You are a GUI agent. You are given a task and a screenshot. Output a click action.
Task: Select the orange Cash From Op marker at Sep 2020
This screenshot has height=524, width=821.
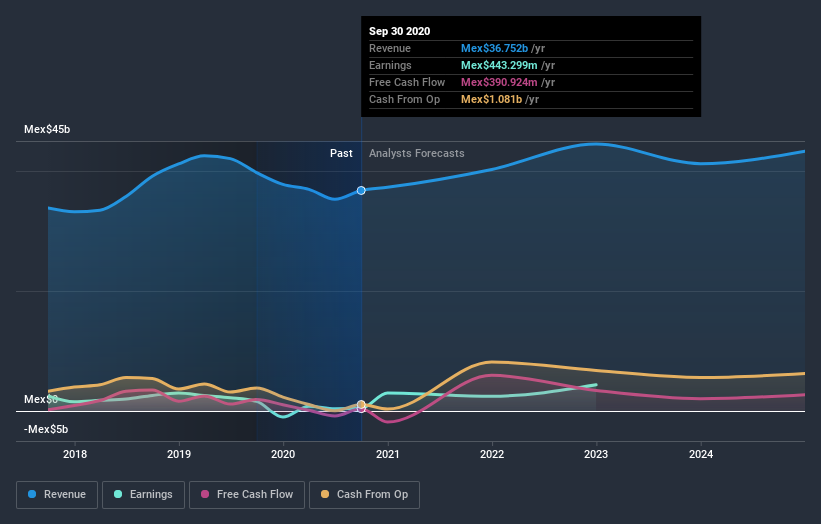point(361,404)
